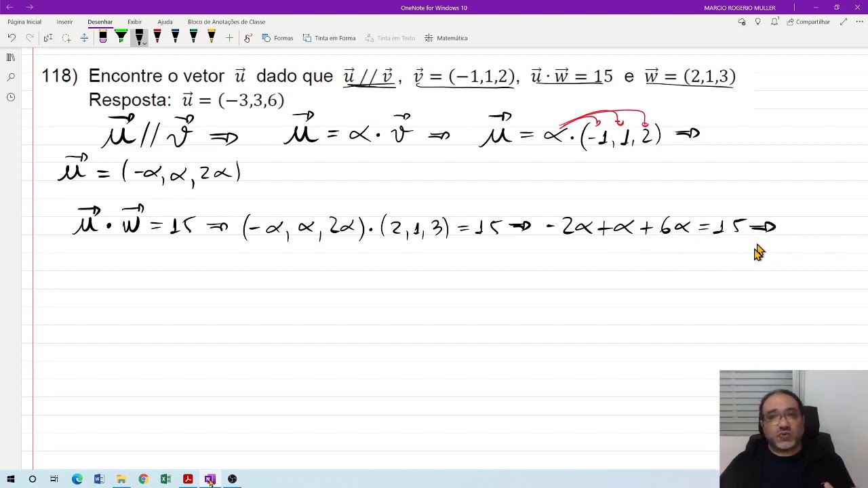Open Bloco de Anotações de Classe tab
868x488 pixels.
(x=226, y=22)
